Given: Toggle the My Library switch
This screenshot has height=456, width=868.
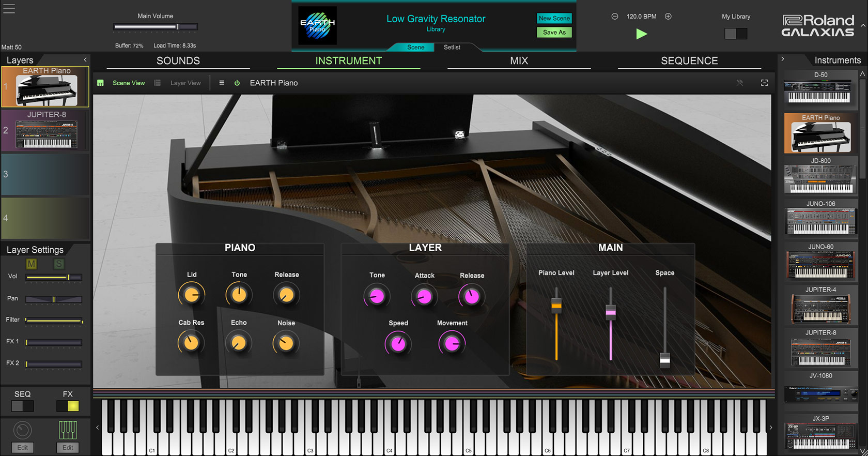Looking at the screenshot, I should click(x=736, y=34).
